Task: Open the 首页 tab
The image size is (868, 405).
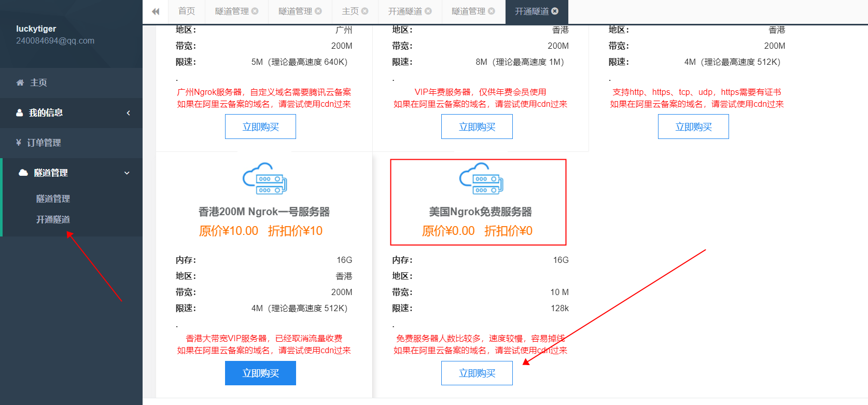Action: [187, 11]
